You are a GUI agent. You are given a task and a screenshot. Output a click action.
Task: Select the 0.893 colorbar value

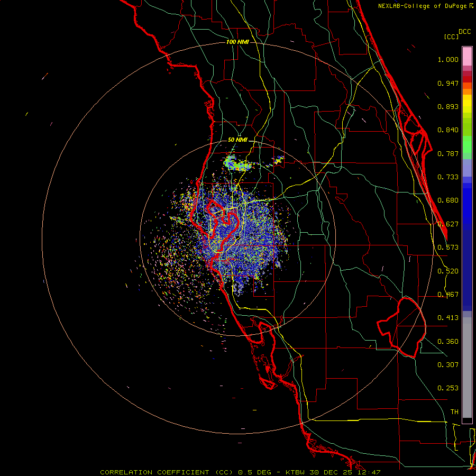tap(448, 106)
